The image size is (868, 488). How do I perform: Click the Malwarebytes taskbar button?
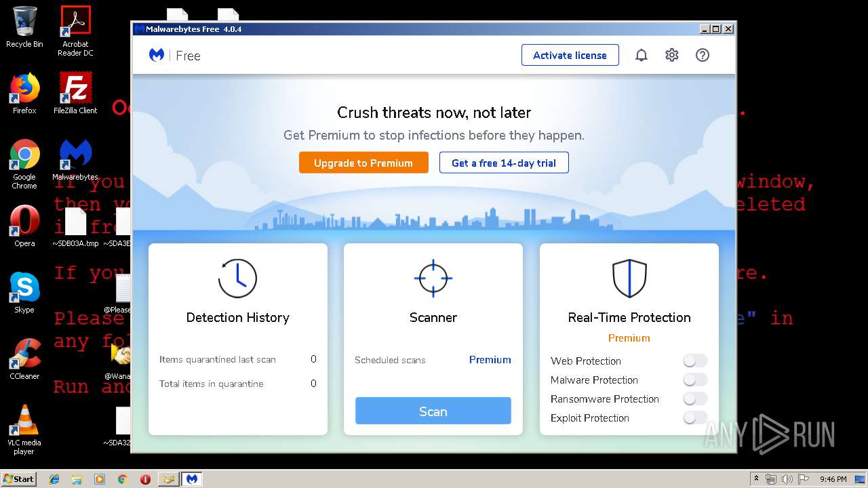(192, 479)
